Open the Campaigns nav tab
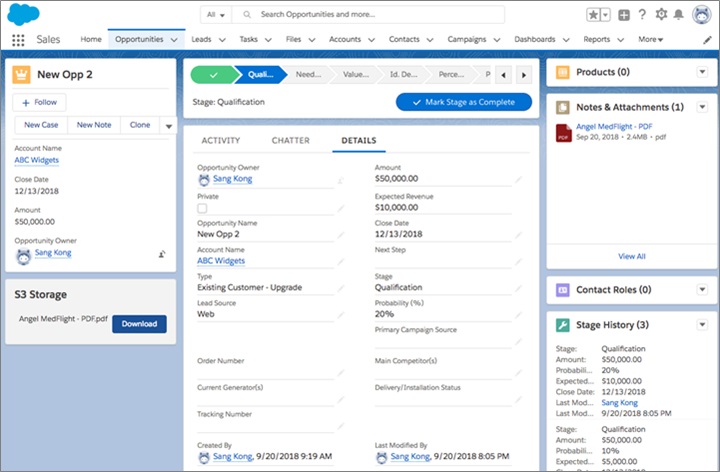The image size is (720, 472). pyautogui.click(x=467, y=39)
